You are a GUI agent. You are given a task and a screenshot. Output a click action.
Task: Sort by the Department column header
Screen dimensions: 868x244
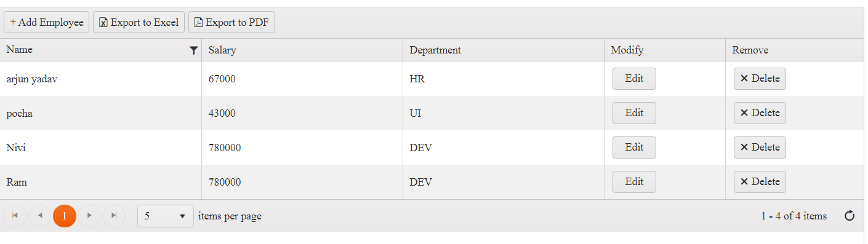pyautogui.click(x=435, y=50)
